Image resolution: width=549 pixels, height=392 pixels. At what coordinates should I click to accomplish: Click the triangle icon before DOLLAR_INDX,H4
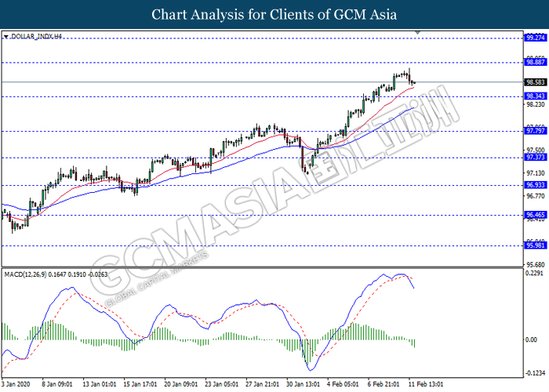[x=6, y=36]
